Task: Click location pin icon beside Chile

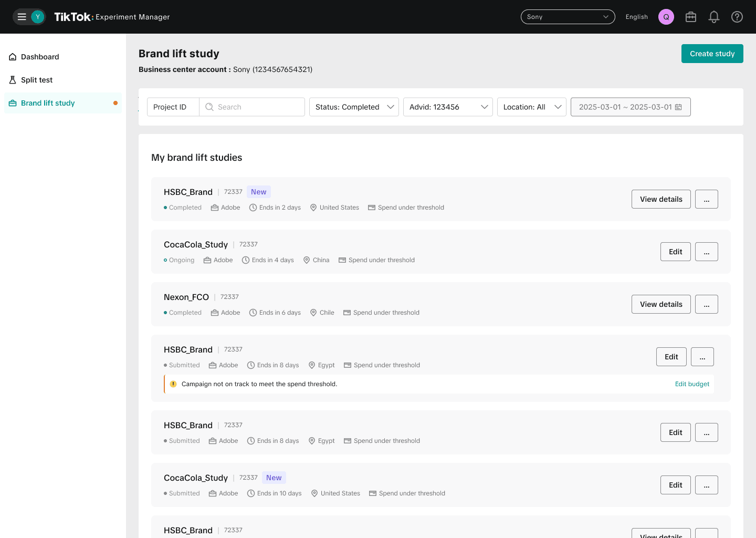Action: (313, 313)
